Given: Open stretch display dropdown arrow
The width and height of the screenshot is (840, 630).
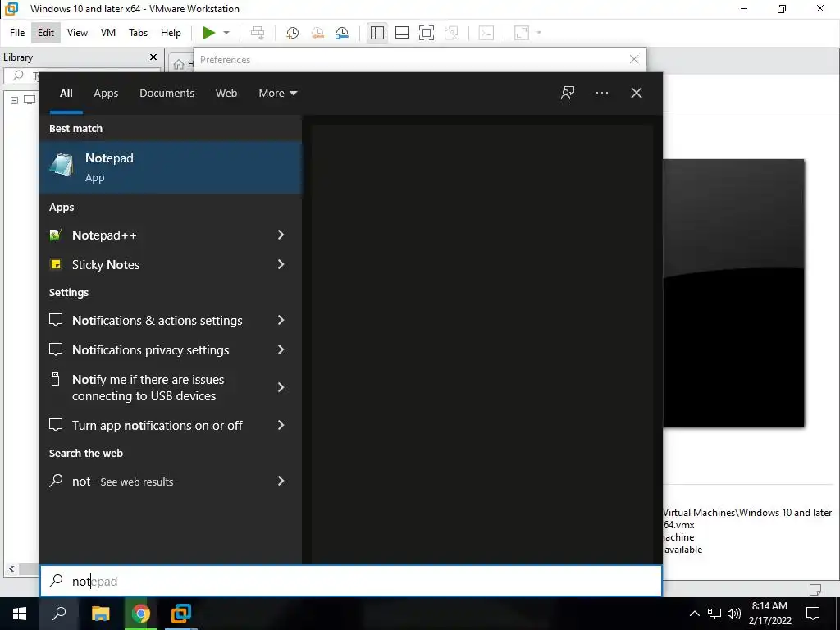Looking at the screenshot, I should tap(539, 33).
